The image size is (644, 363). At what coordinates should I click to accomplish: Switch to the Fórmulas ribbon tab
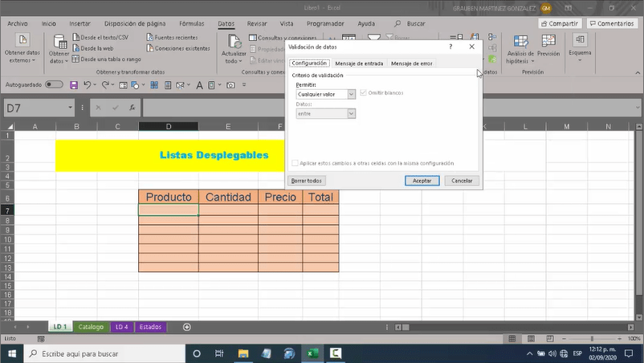click(x=192, y=24)
